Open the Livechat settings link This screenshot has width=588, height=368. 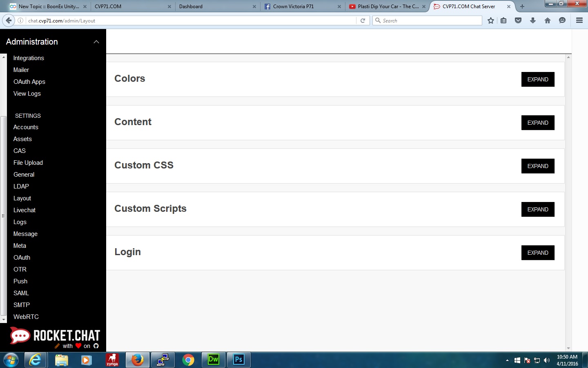click(24, 210)
